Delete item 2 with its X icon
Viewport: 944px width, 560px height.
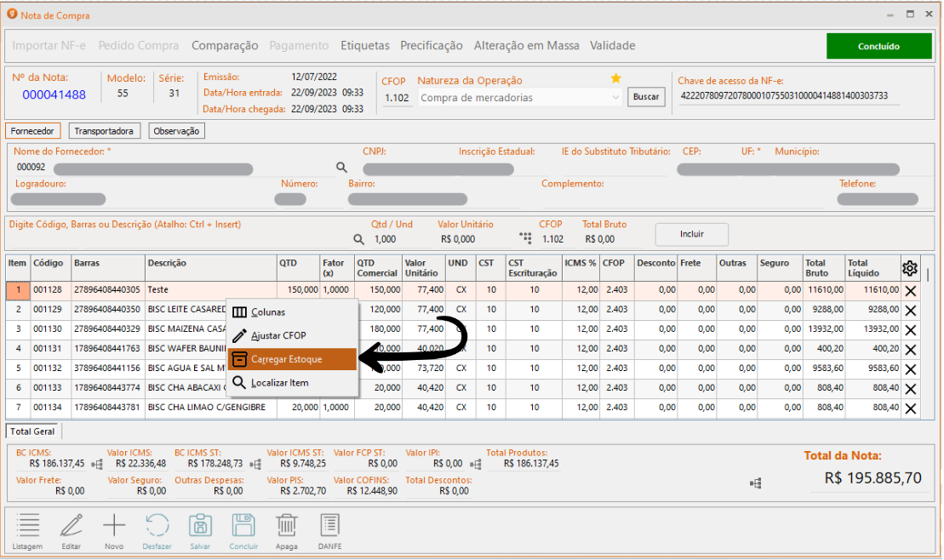coord(910,311)
